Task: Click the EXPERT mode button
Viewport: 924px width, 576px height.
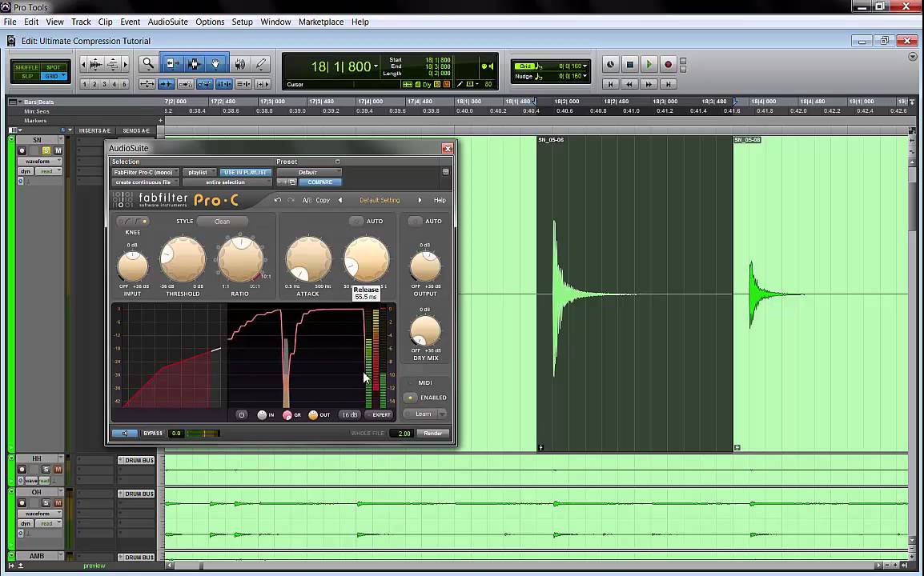Action: 379,414
